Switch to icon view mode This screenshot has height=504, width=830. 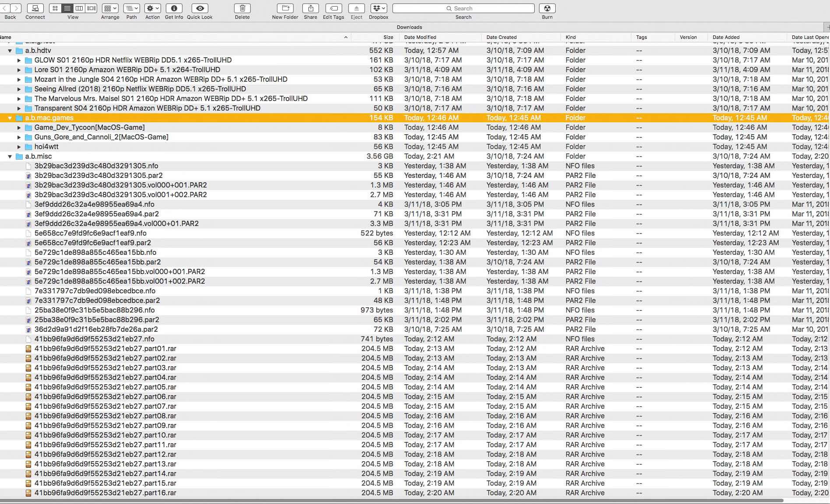point(55,8)
